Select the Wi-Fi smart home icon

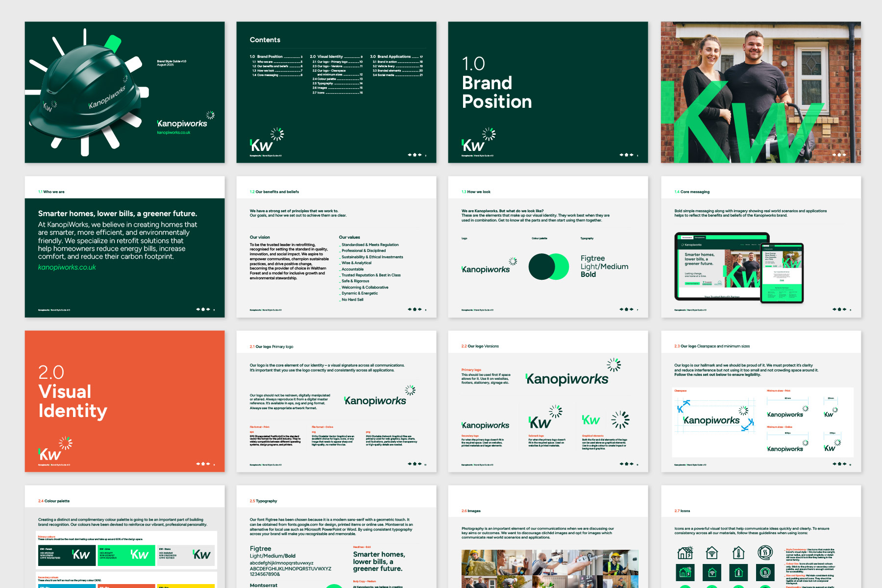pos(712,554)
